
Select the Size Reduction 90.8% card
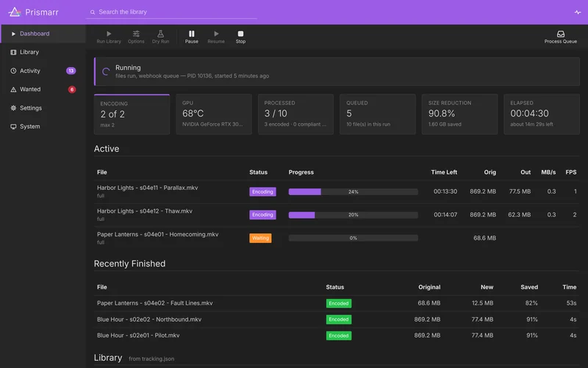pyautogui.click(x=459, y=114)
